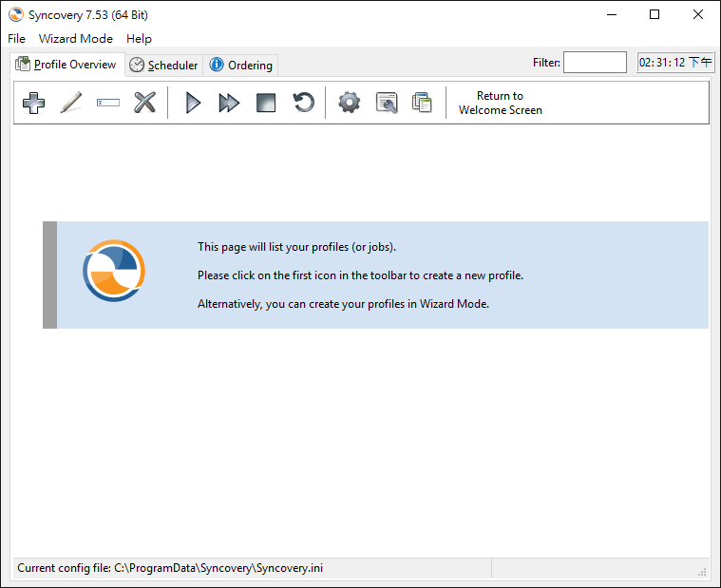Viewport: 721px width, 588px height.
Task: Click the crossed tools delete profile icon
Action: [144, 103]
